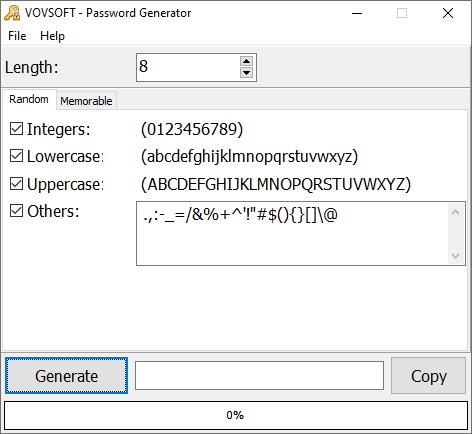Minimize the Password Generator window
Screen dimensions: 472x434
pos(357,14)
